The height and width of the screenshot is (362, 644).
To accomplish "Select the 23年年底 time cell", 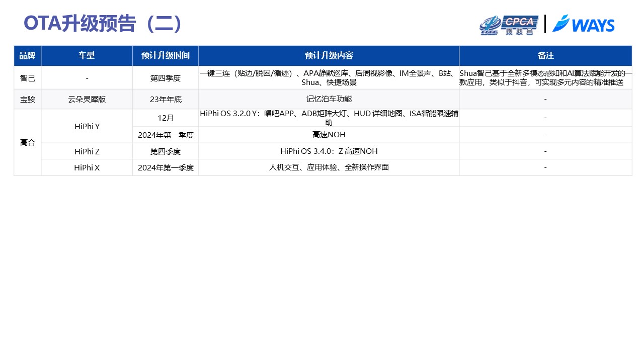I will (166, 100).
